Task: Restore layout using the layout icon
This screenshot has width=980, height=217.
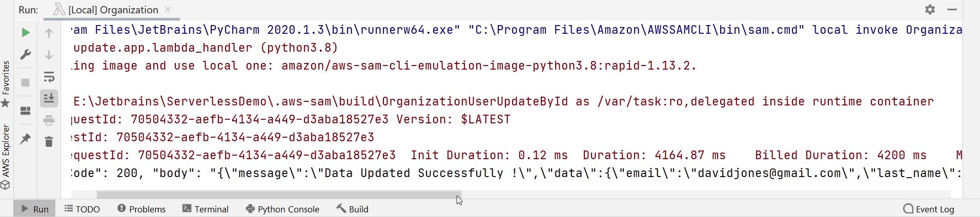Action: pos(25,111)
